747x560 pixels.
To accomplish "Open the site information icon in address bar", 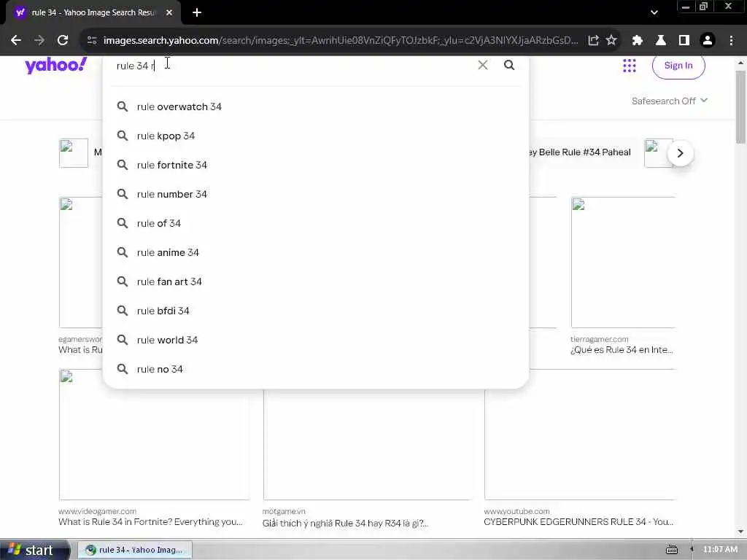I will (92, 41).
